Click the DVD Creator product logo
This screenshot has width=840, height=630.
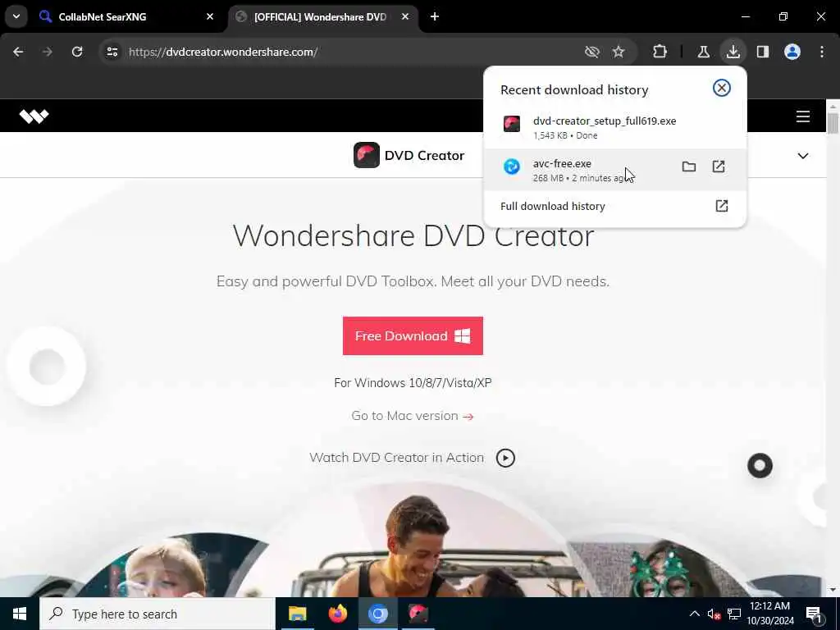pos(409,155)
